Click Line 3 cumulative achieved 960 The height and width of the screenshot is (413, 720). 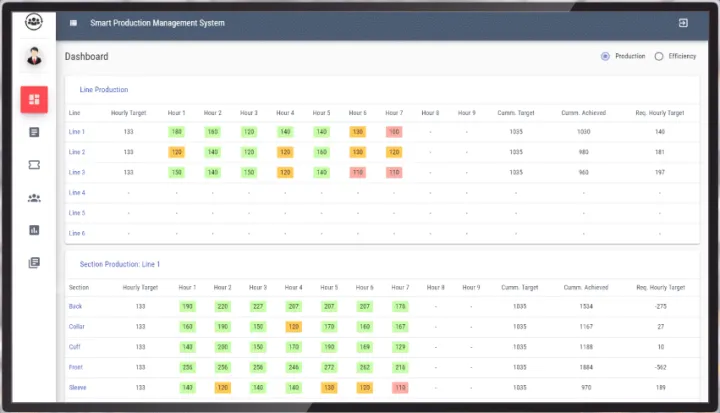584,172
